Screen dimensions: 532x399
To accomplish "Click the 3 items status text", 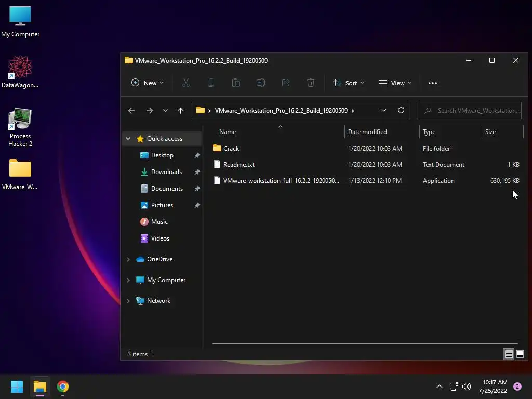I will pos(137,354).
